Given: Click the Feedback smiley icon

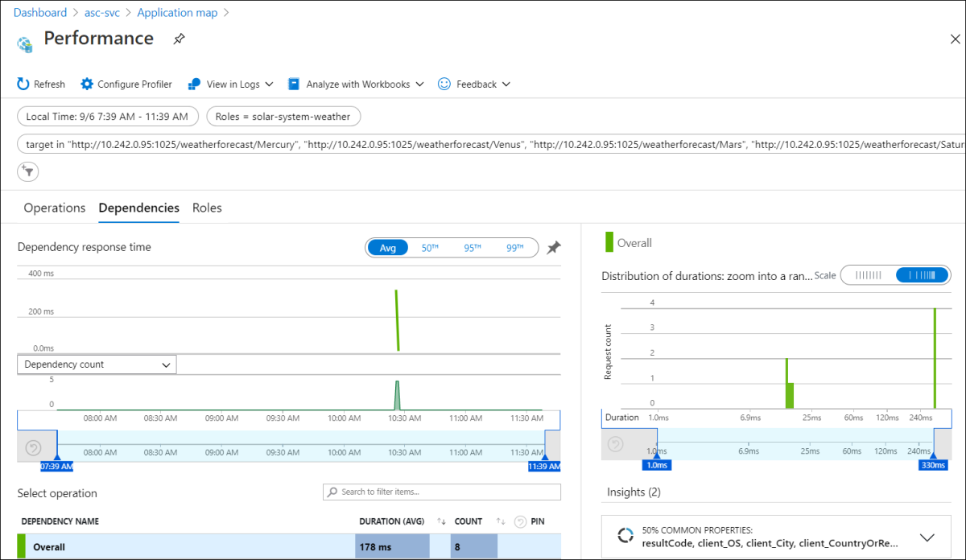Looking at the screenshot, I should pyautogui.click(x=444, y=84).
